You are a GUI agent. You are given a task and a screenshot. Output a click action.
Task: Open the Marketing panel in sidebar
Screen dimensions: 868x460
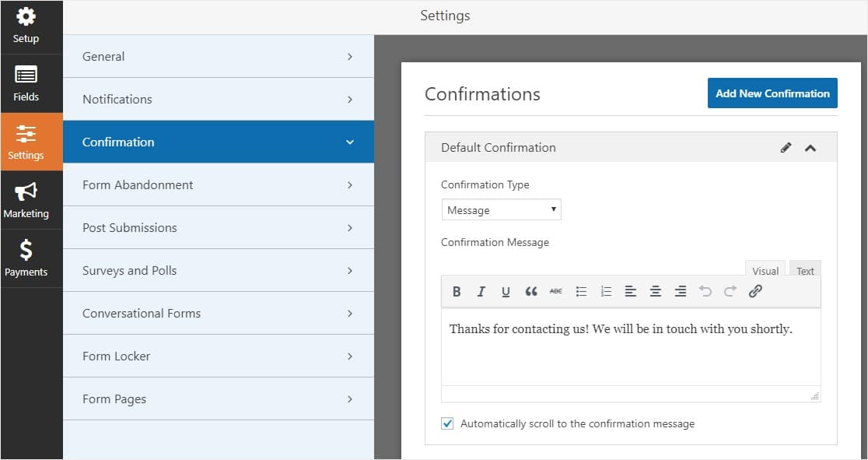coord(26,200)
